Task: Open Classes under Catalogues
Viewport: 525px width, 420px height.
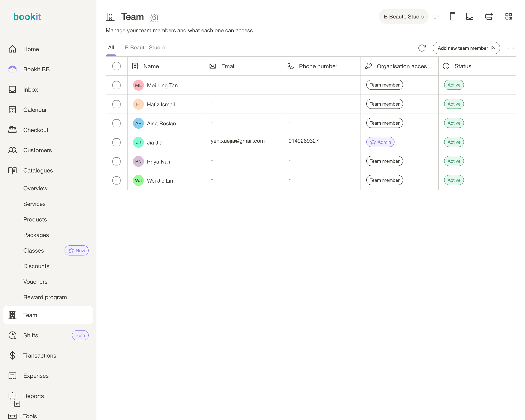Action: pyautogui.click(x=34, y=250)
